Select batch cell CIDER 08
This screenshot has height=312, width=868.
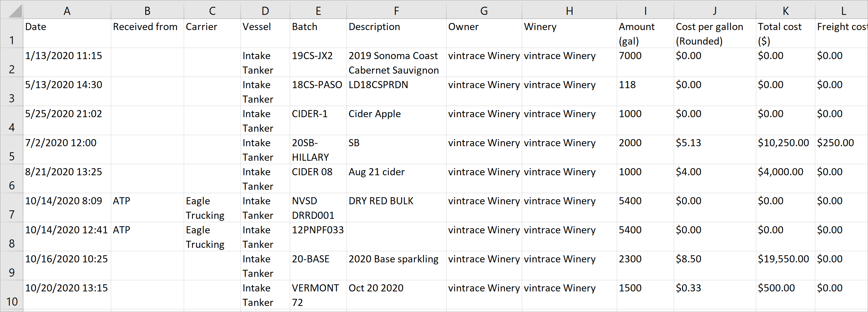[x=318, y=179]
